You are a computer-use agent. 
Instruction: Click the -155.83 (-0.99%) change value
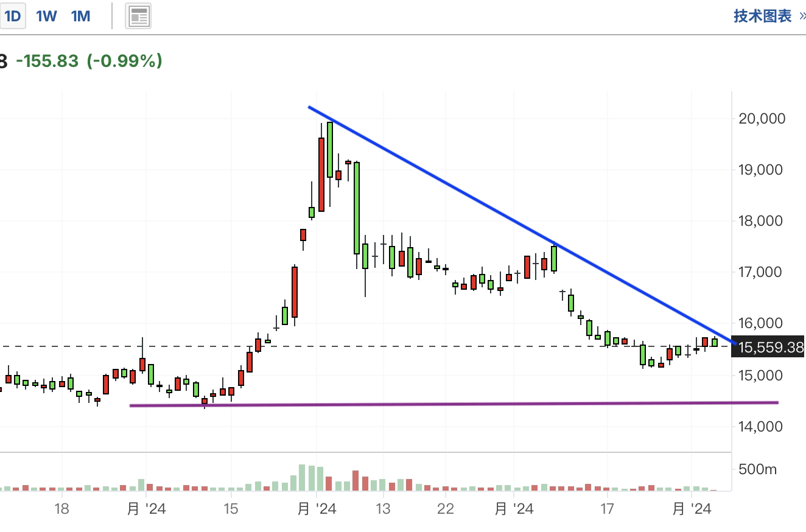coord(89,61)
